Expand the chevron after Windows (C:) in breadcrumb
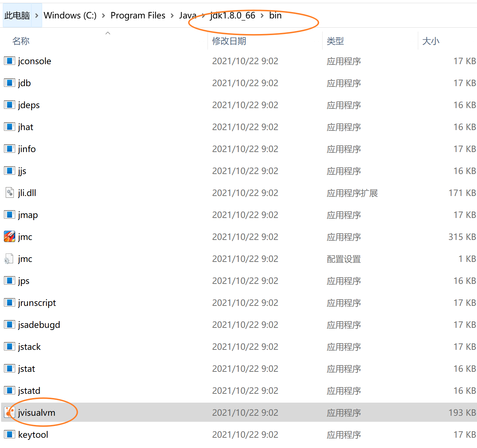 pyautogui.click(x=103, y=16)
